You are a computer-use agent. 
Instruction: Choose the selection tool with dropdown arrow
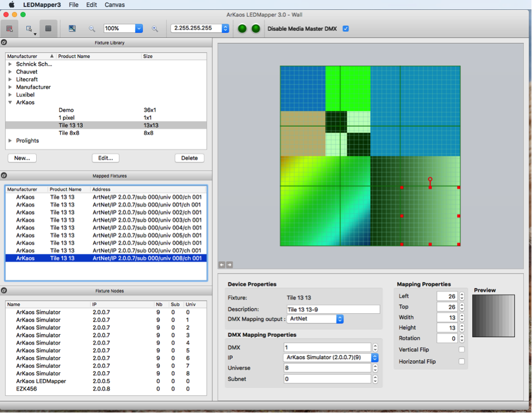30,29
